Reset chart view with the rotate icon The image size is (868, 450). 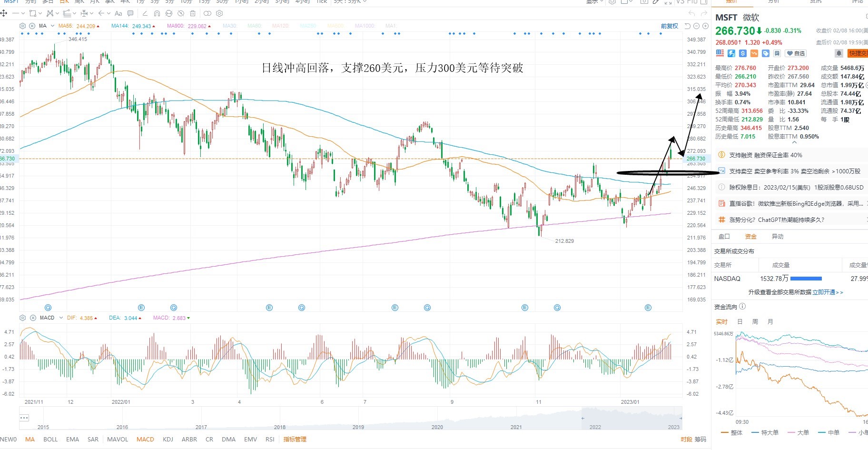(x=688, y=26)
